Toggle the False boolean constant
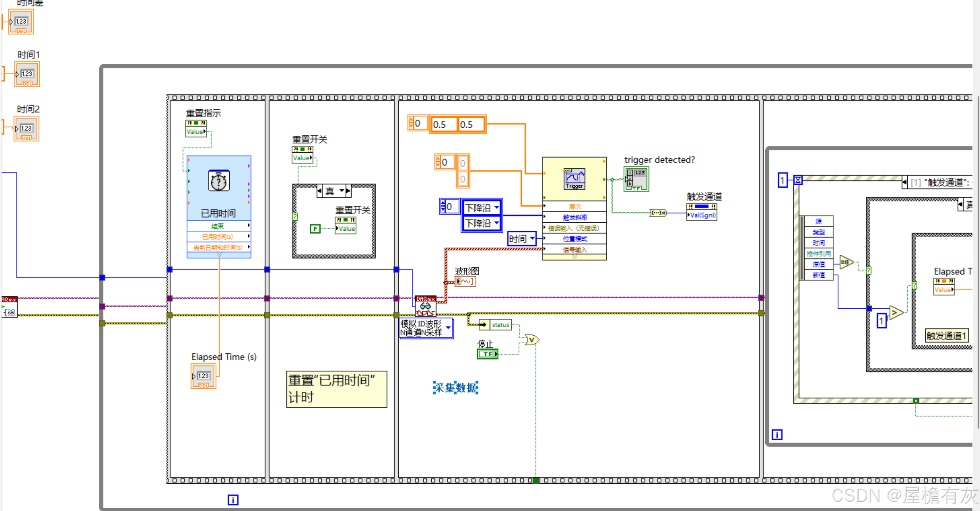980x511 pixels. [315, 229]
